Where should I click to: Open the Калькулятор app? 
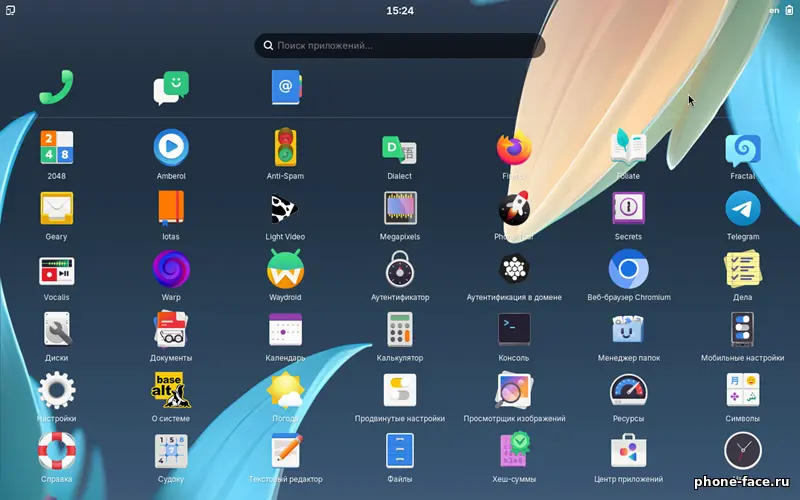400,329
